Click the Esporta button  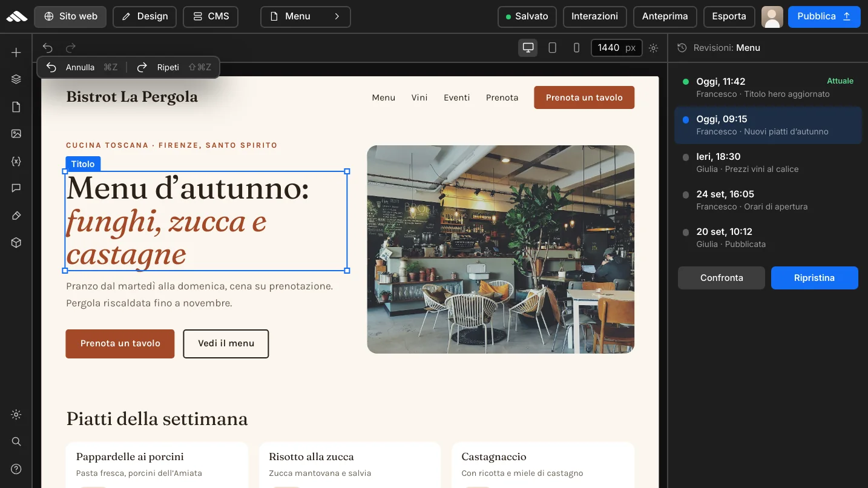coord(729,16)
